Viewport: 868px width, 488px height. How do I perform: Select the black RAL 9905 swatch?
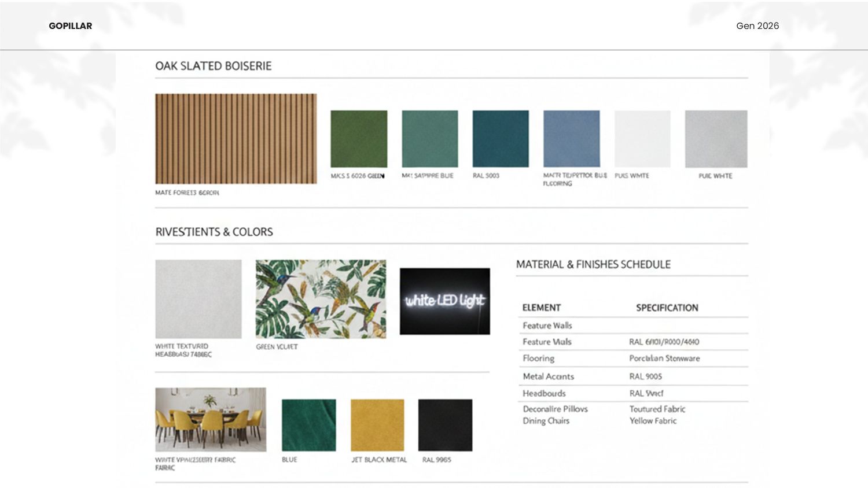point(445,425)
